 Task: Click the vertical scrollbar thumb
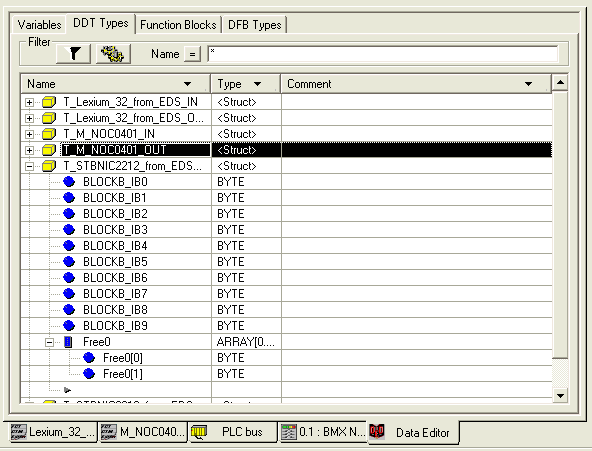coord(560,224)
